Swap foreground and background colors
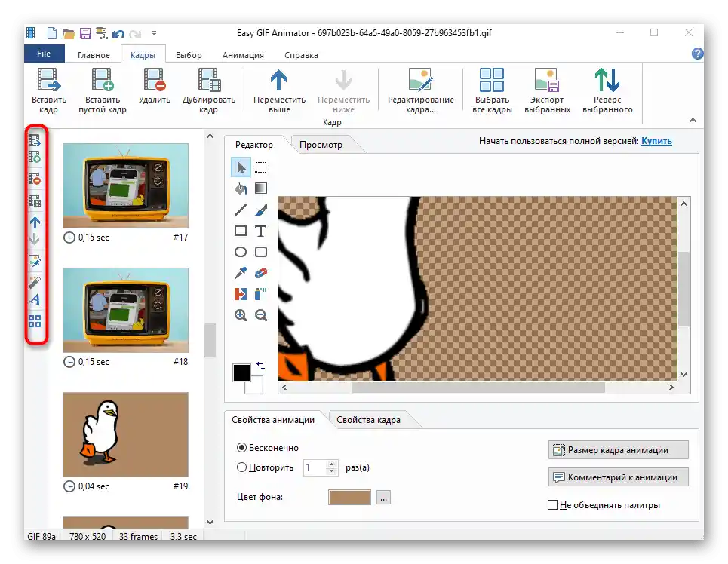This screenshot has width=728, height=564. [261, 366]
